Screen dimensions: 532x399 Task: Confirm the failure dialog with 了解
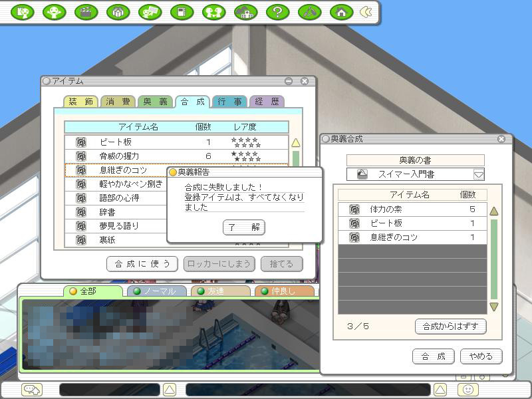pyautogui.click(x=244, y=227)
